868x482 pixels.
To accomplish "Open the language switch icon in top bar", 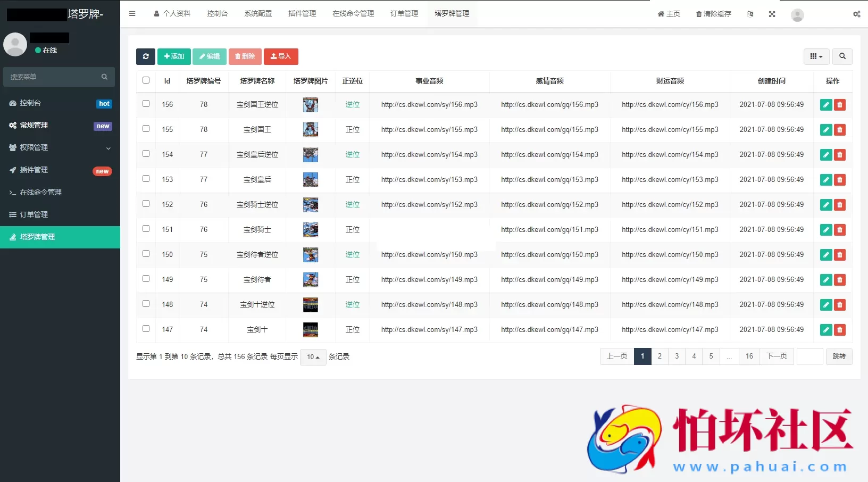I will (750, 14).
